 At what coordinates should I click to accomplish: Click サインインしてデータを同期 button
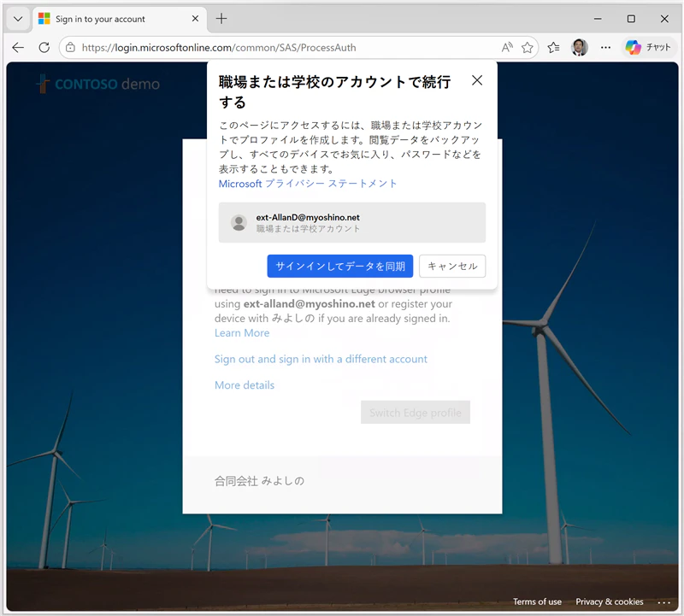339,266
